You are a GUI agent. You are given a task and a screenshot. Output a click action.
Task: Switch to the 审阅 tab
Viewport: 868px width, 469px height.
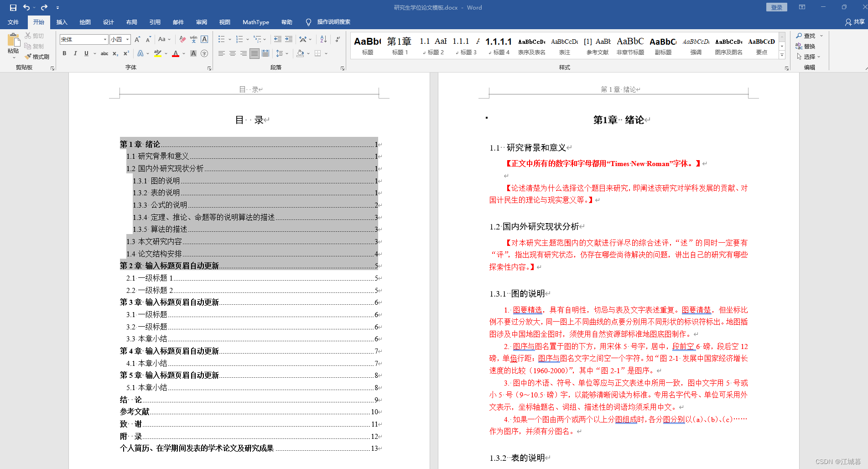pyautogui.click(x=202, y=22)
